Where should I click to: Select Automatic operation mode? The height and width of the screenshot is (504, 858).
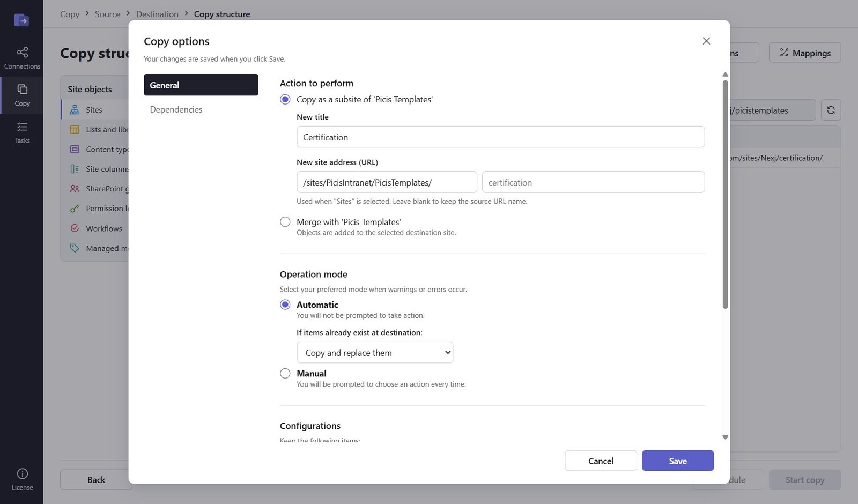click(x=285, y=305)
